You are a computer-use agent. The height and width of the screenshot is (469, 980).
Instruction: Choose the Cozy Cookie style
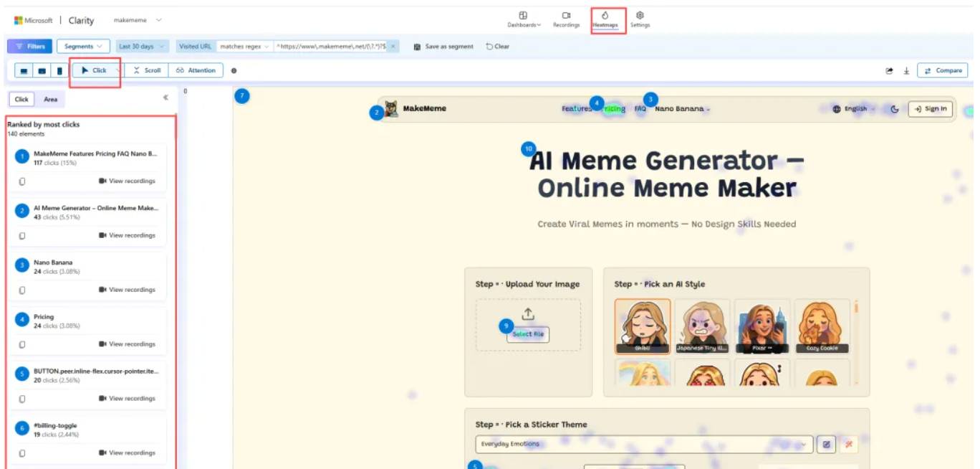click(821, 327)
